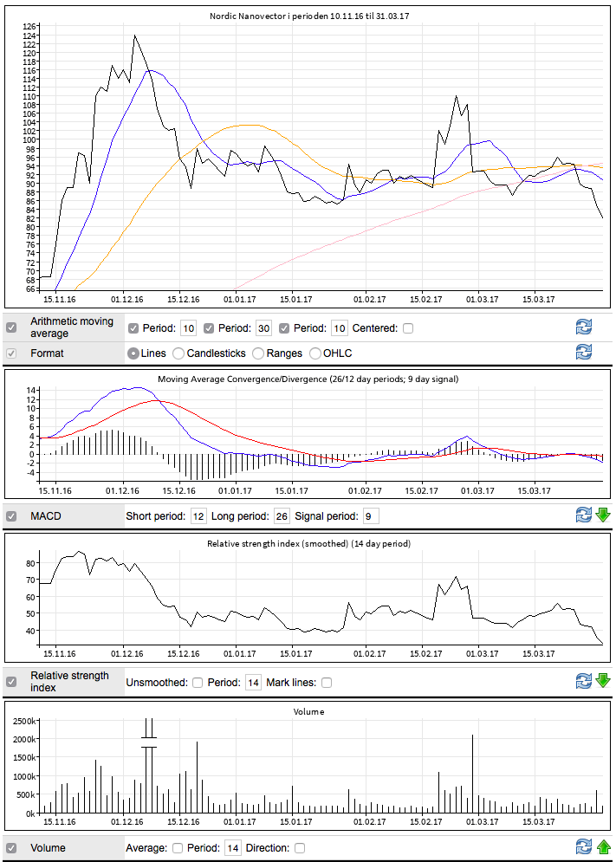Select the OHLC format radio button
This screenshot has width=616, height=862.
[315, 353]
